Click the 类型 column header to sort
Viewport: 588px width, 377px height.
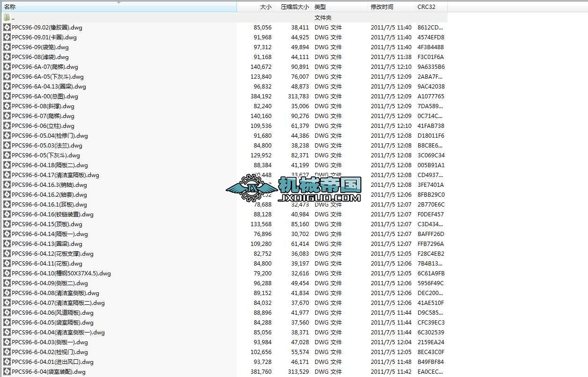point(323,7)
